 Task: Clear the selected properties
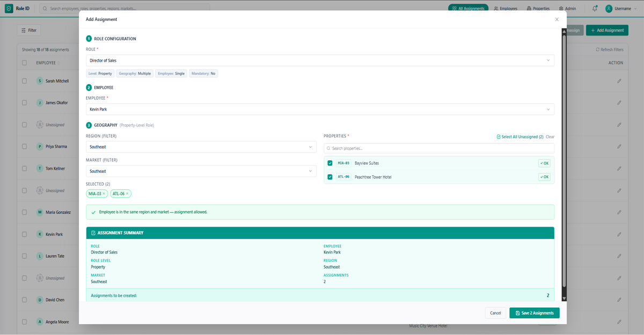point(550,137)
